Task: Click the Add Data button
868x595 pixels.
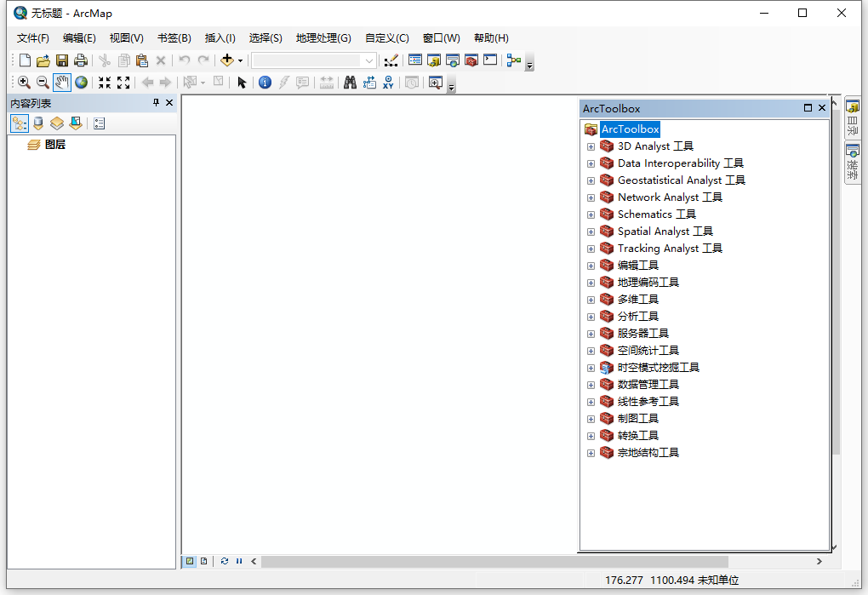Action: click(x=227, y=60)
